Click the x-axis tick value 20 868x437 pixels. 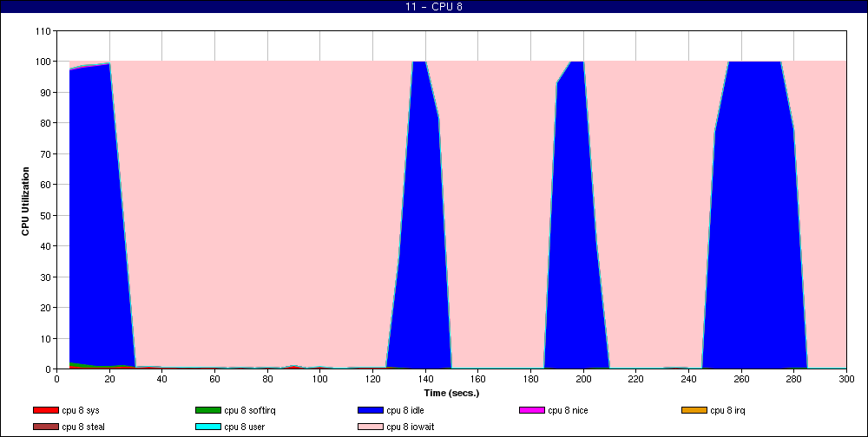[109, 379]
